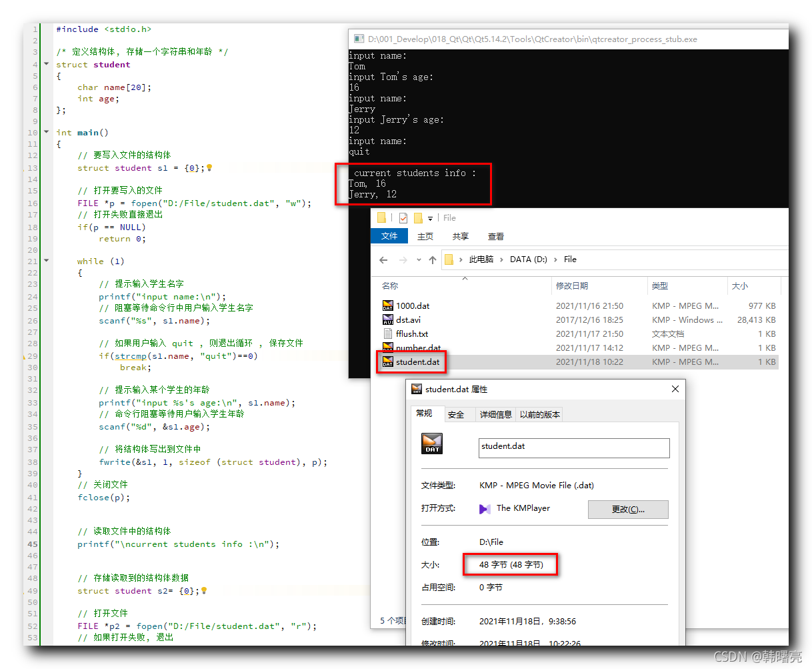Click the New Folder quick-access icon
This screenshot has height=669, width=812.
click(x=418, y=217)
